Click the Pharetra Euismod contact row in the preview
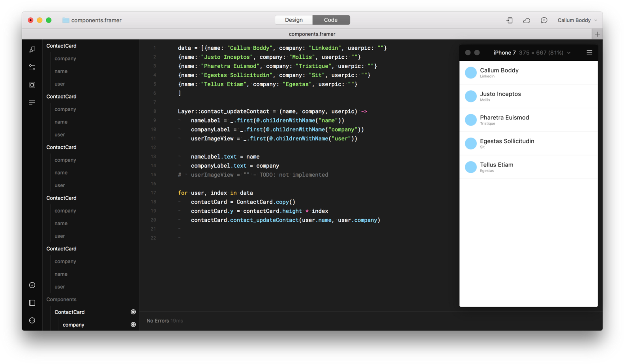 528,120
